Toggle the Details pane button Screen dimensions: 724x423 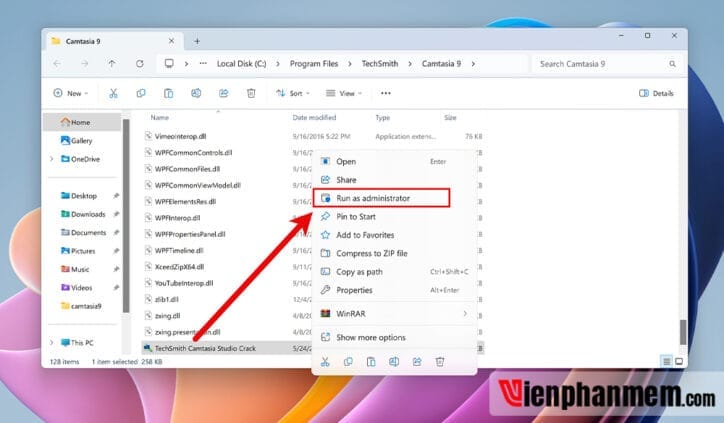(x=656, y=93)
